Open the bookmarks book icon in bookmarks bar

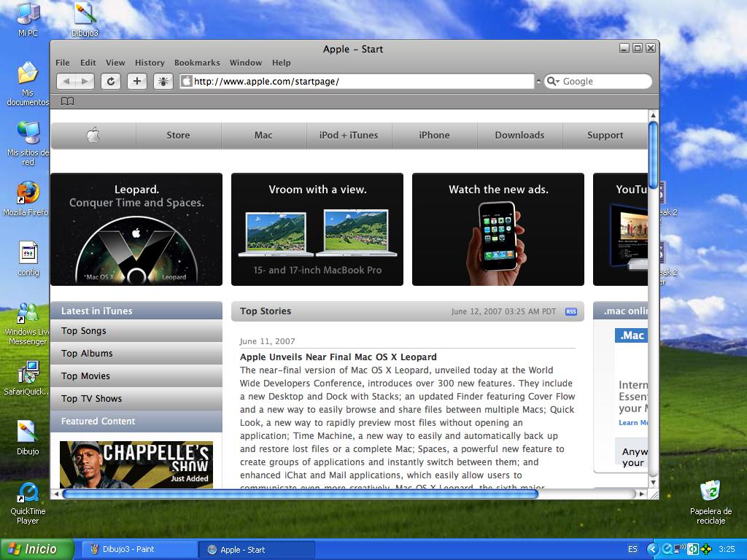click(x=67, y=101)
